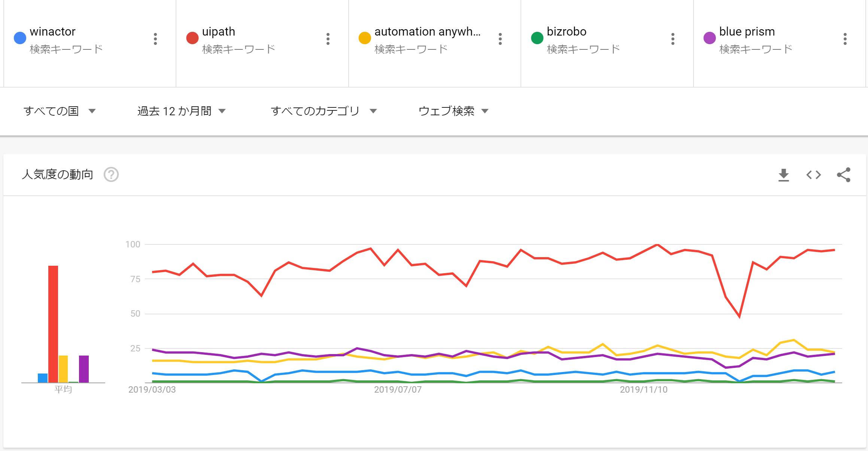Share the interest over time chart
The image size is (868, 451).
tap(844, 175)
